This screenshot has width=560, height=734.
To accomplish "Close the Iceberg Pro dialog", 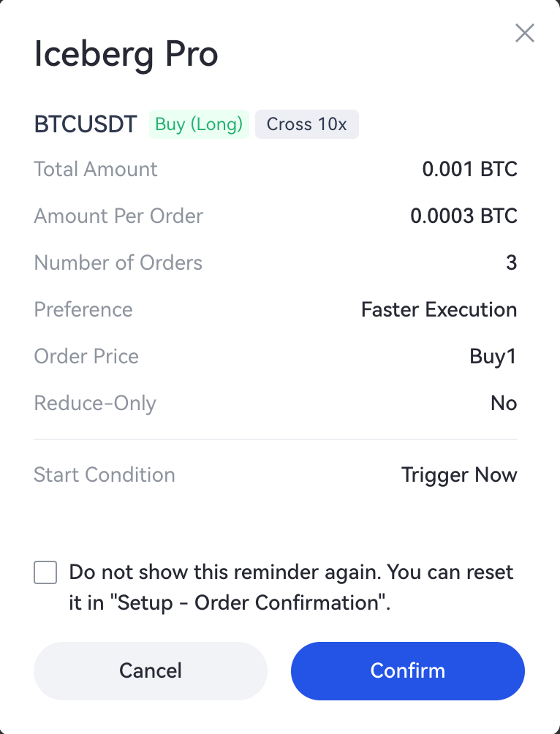I will pos(525,33).
